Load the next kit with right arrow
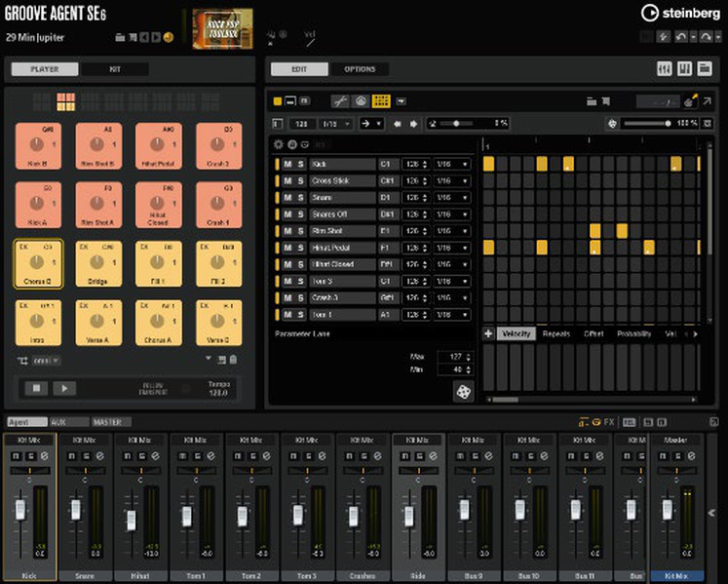Image resolution: width=728 pixels, height=584 pixels. click(156, 37)
